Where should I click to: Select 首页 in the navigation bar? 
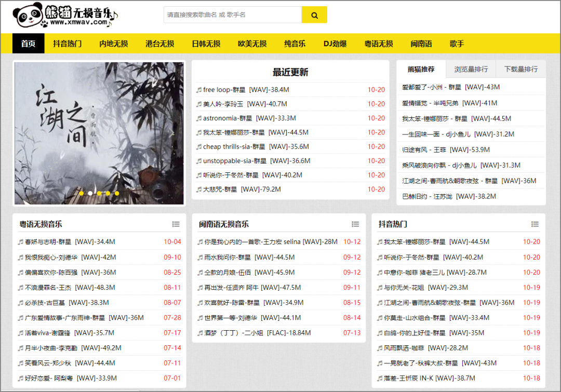click(28, 44)
